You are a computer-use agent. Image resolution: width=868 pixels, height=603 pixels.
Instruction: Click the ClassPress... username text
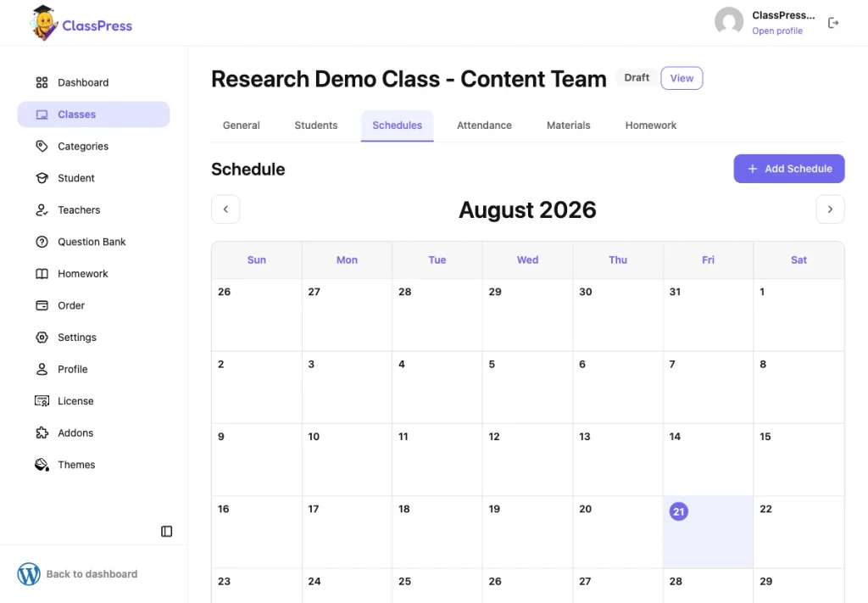tap(783, 15)
